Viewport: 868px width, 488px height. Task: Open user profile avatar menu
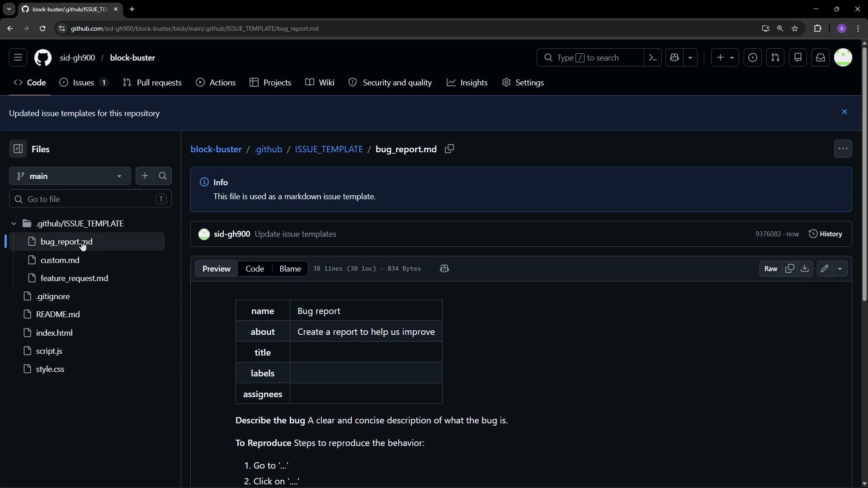843,58
